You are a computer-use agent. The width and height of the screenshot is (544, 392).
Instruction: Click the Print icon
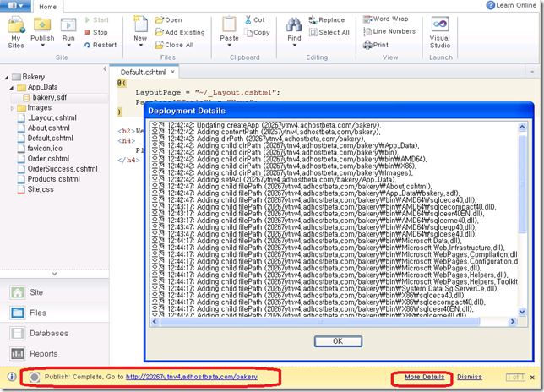(367, 45)
